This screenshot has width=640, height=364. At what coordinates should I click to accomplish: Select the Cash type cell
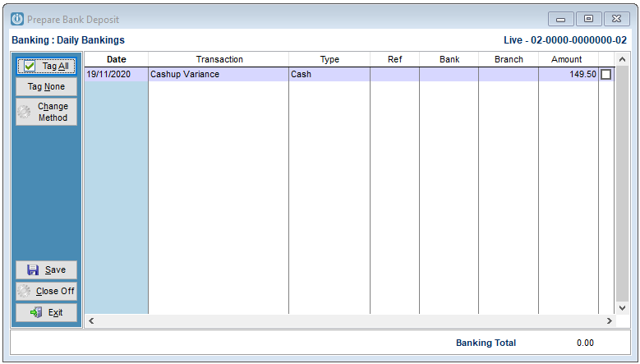click(x=329, y=74)
